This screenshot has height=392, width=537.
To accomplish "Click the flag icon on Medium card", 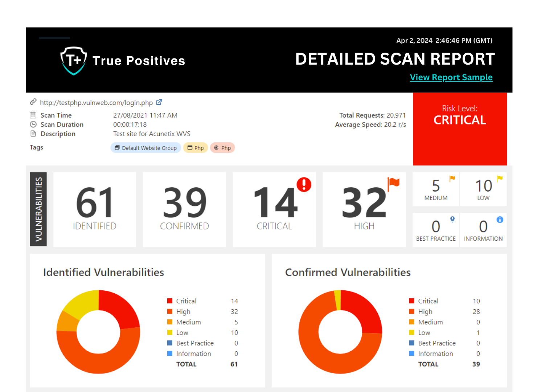I will (452, 179).
